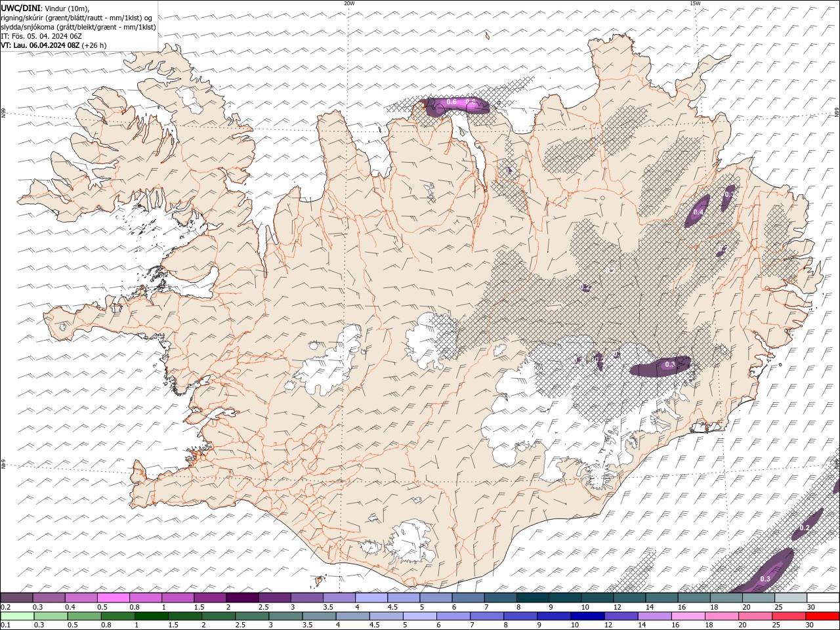
Task: Click the grey-teal 18 swatch, upper legend
Action: click(726, 597)
